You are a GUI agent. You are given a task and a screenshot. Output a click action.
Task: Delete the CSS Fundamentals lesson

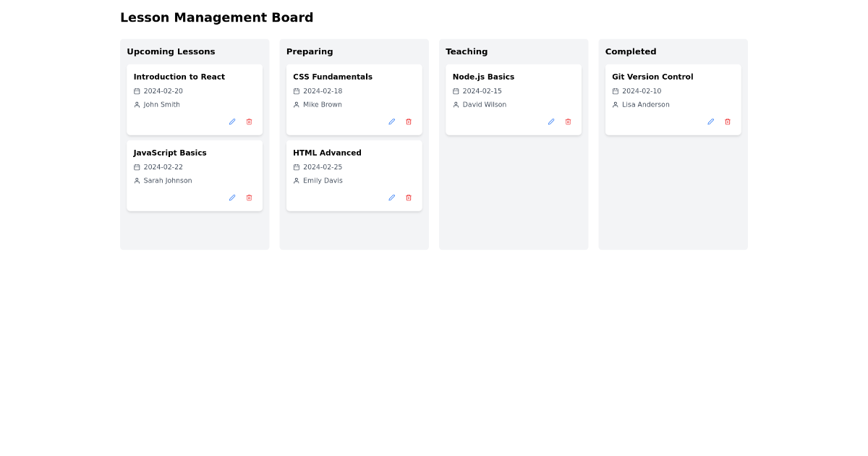click(408, 122)
